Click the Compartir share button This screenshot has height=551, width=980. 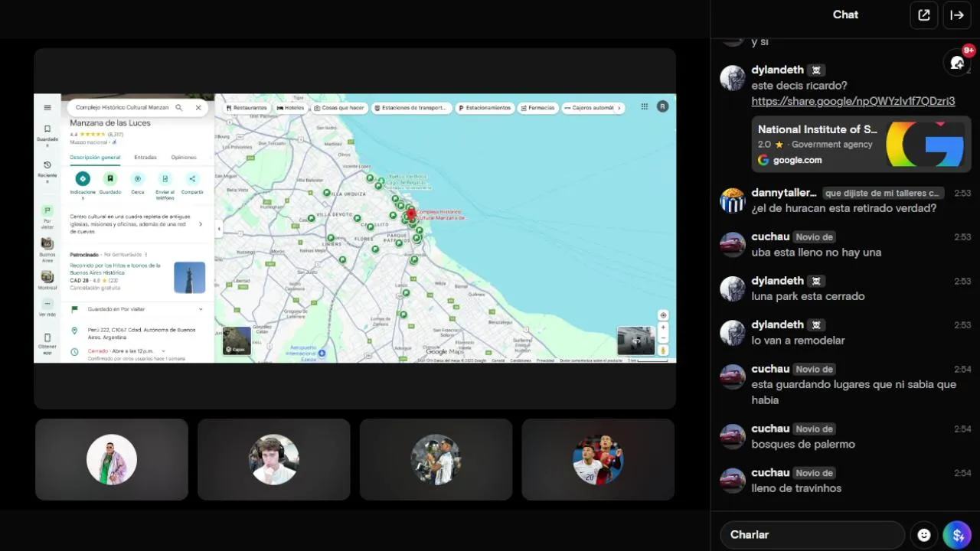coord(192,183)
